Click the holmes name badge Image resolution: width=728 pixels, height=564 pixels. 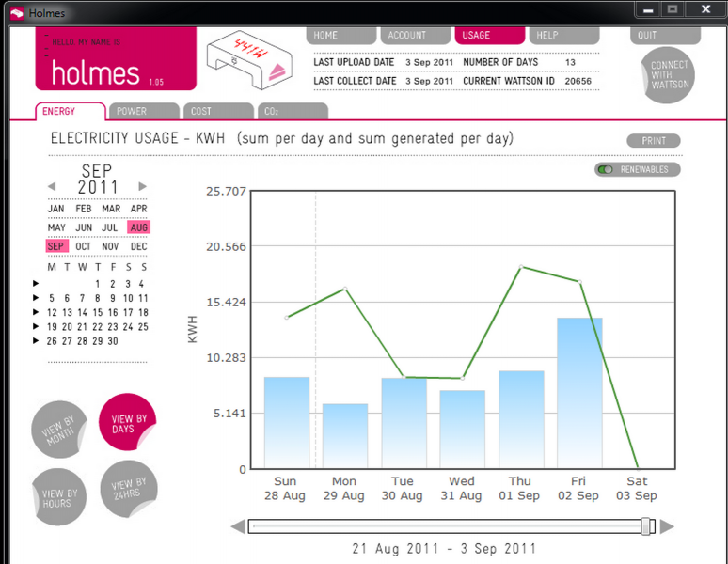[x=116, y=58]
